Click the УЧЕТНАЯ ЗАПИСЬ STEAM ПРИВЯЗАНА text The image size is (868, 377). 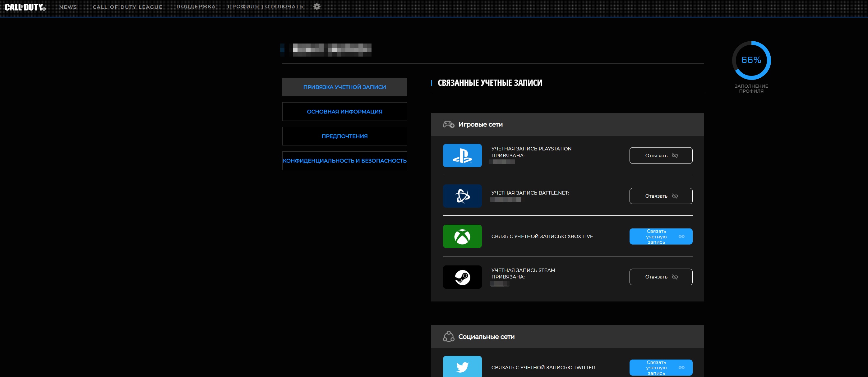tap(523, 273)
